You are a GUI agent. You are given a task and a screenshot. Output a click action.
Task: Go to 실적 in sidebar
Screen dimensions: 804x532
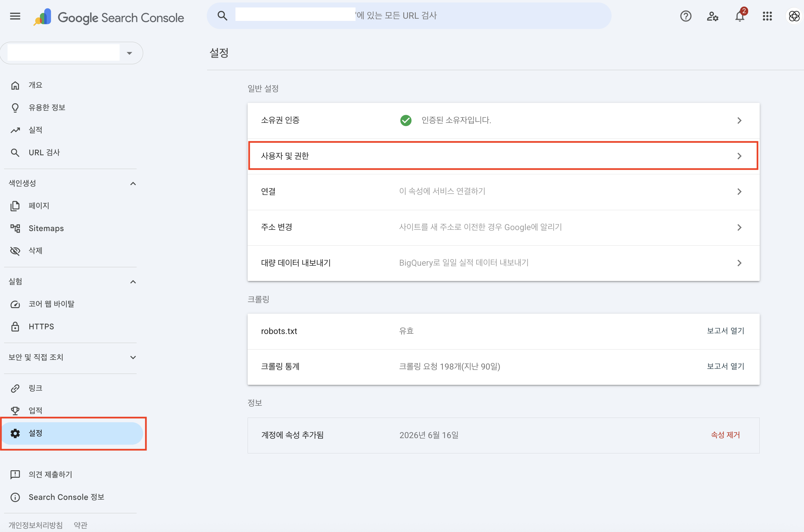35,130
